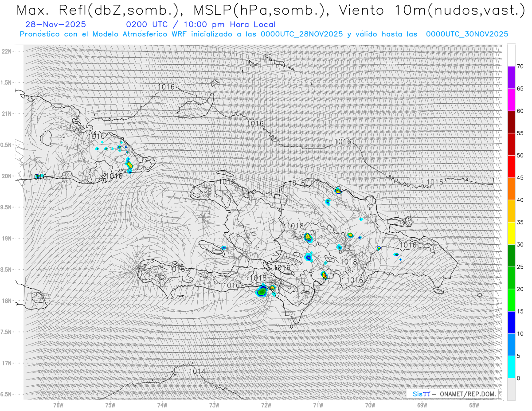
Task: Click the '21N' latitude label
Action: tap(8, 114)
